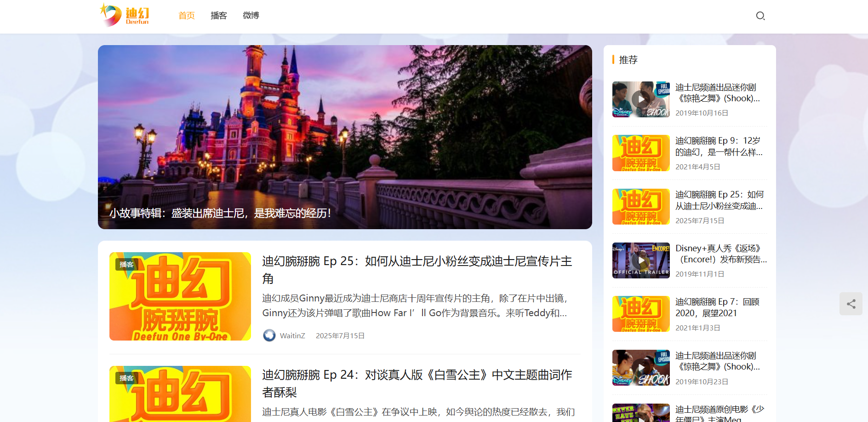
Task: Click the Ep 25 podcast cover thumbnail
Action: (x=180, y=296)
